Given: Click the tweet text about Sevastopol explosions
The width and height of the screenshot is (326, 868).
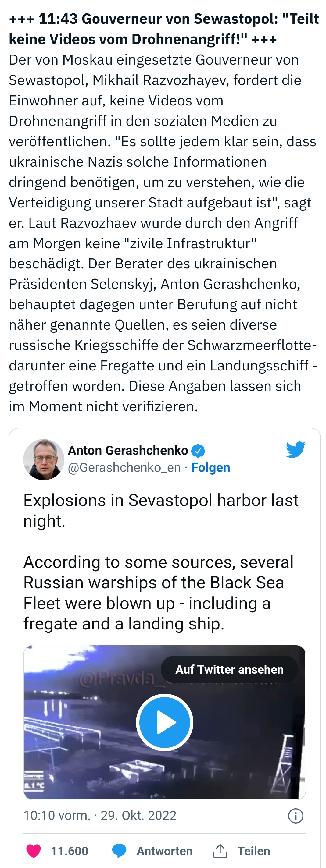Looking at the screenshot, I should [x=160, y=562].
